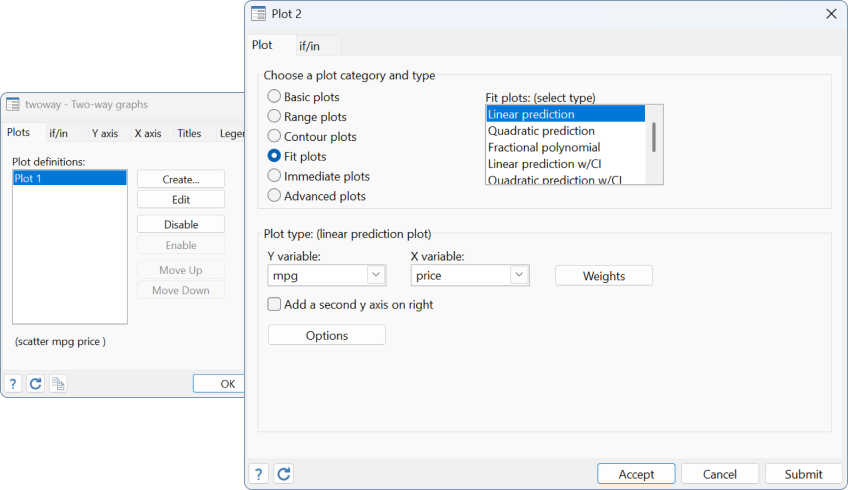
Task: Click the reset icon in twoway dialog
Action: click(x=35, y=384)
